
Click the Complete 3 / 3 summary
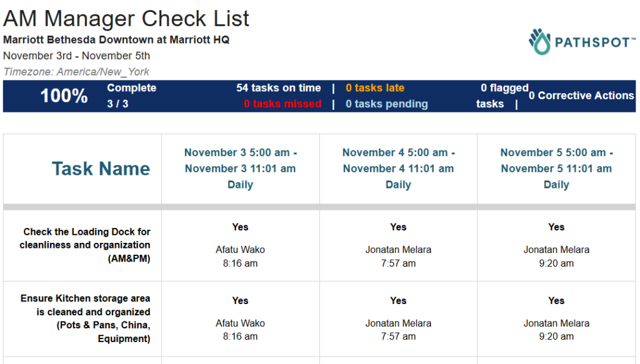[x=131, y=96]
